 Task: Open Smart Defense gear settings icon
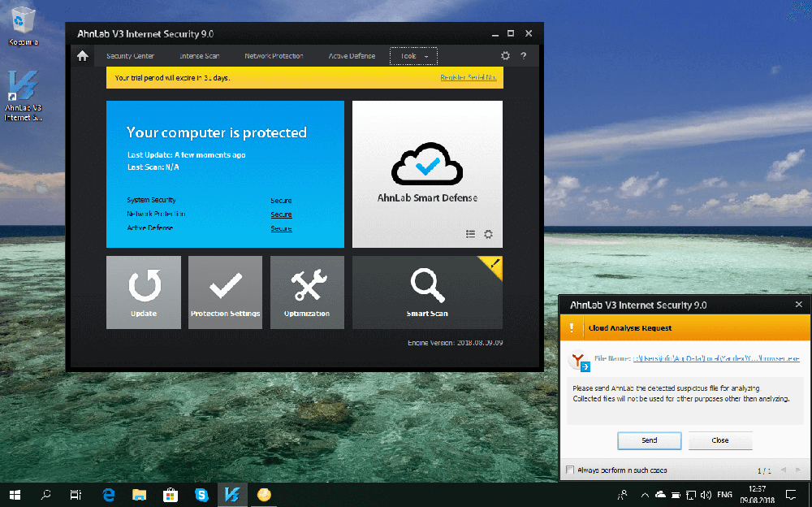(488, 234)
